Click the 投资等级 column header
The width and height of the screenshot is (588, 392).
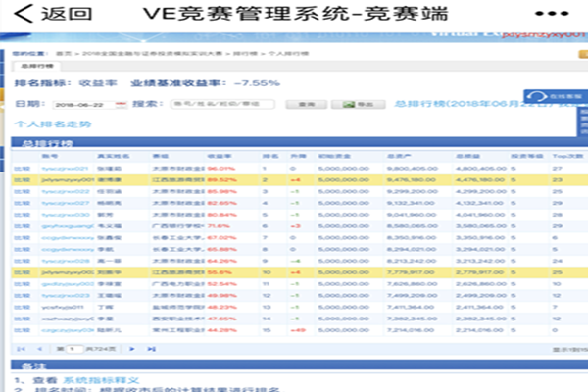click(526, 156)
